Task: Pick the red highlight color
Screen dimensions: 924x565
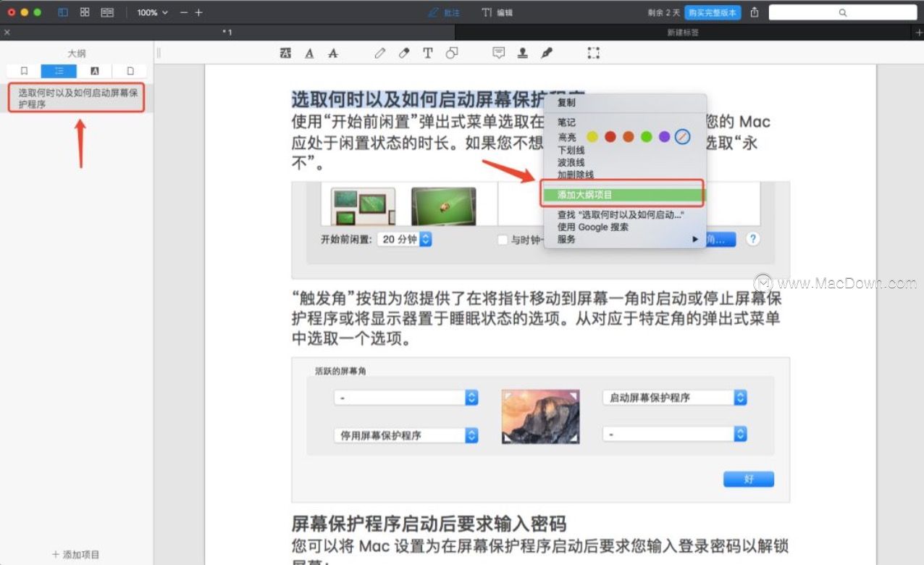Action: click(610, 137)
